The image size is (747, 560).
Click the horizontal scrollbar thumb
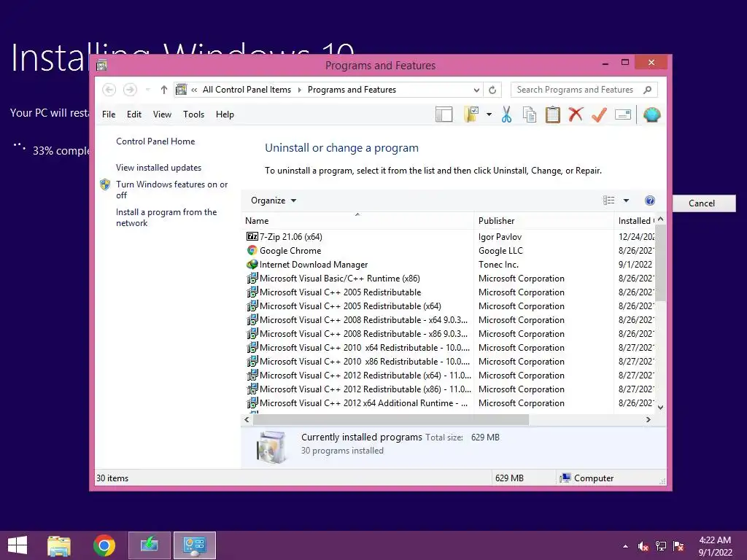coord(391,419)
